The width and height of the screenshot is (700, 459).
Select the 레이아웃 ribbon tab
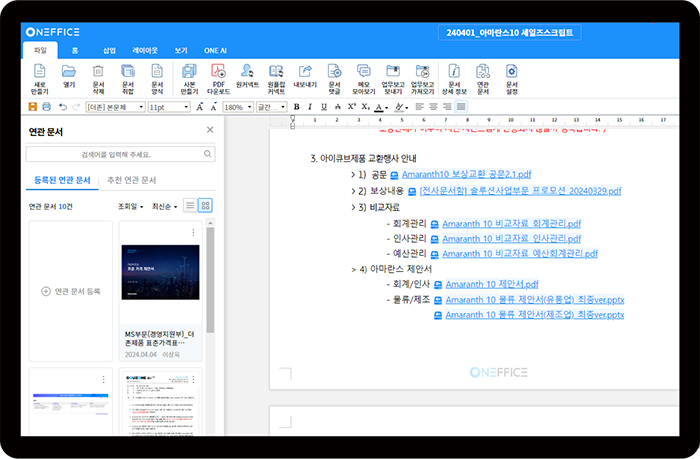pos(145,50)
